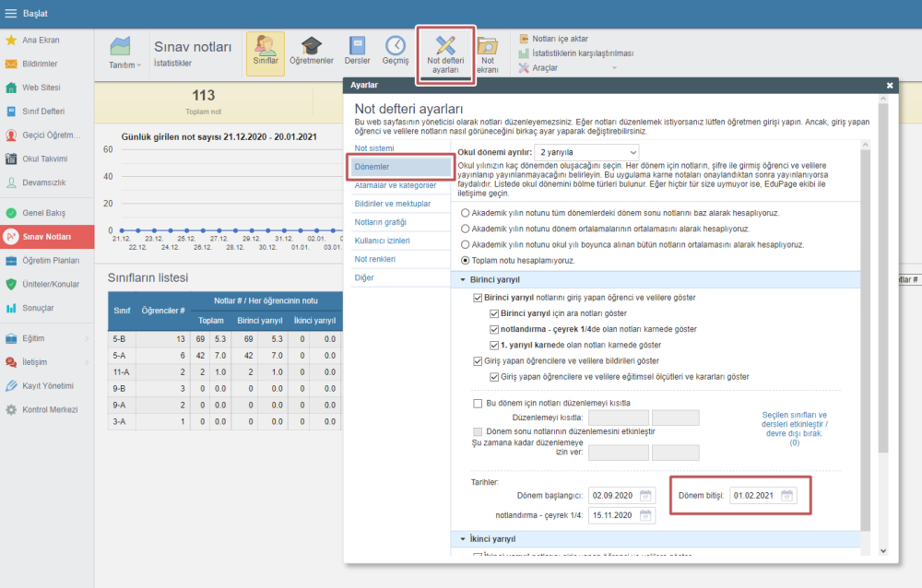Viewport: 922px width, 588px height.
Task: Click the Dönem bitişi date field
Action: pyautogui.click(x=763, y=496)
